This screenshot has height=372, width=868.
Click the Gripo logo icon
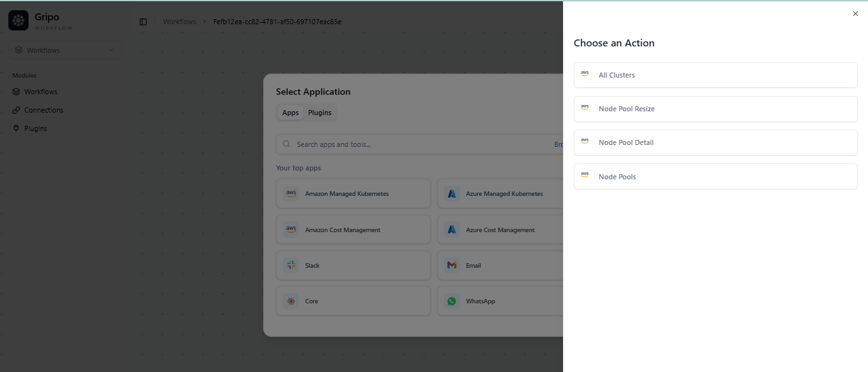[x=18, y=20]
